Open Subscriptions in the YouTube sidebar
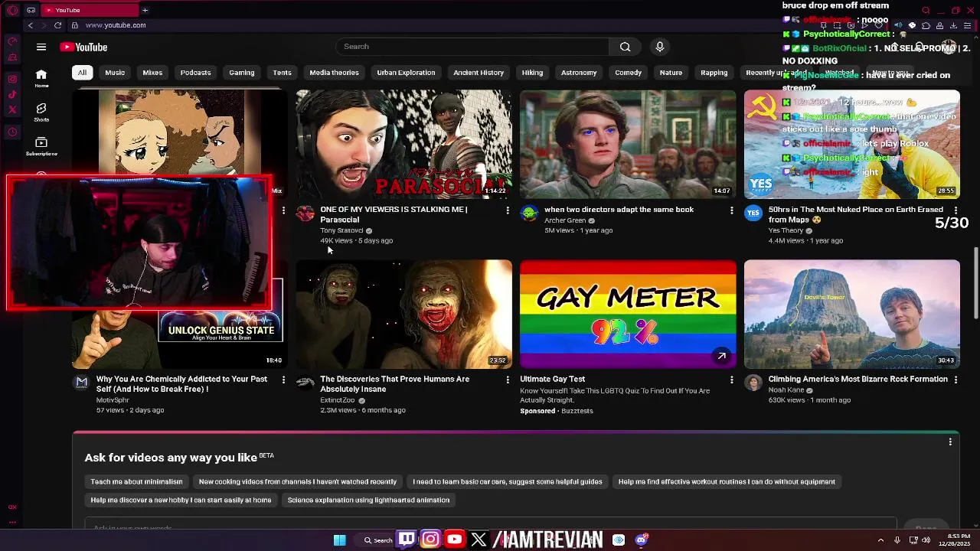The image size is (980, 551). (41, 146)
